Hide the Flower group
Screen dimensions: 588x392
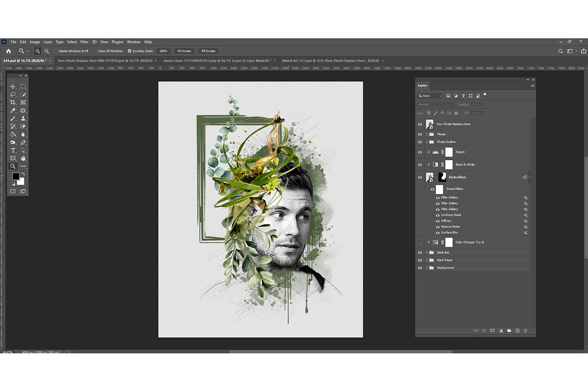[x=420, y=134]
